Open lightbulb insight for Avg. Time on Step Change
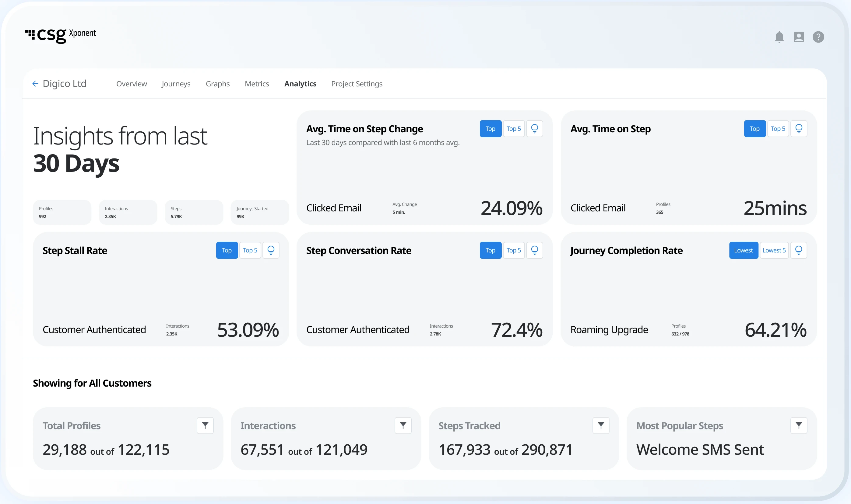 tap(534, 129)
